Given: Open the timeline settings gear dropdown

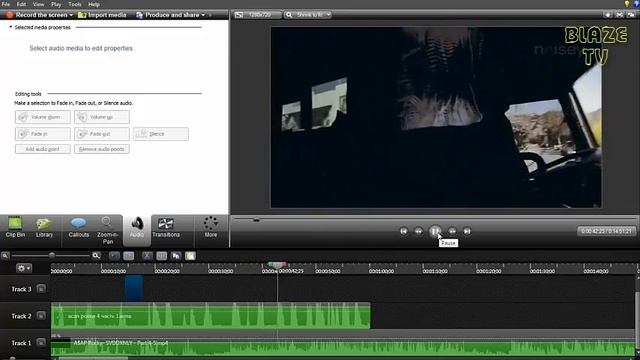Looking at the screenshot, I should [x=23, y=268].
